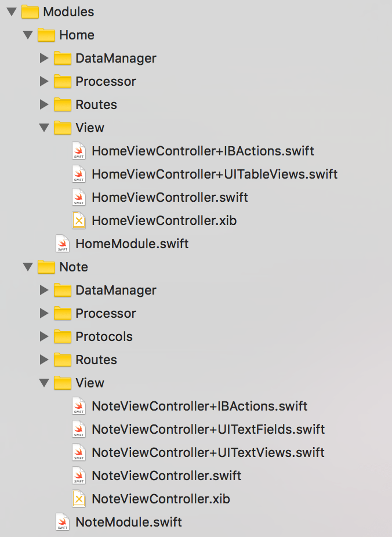The image size is (392, 537).
Task: Expand the Note Processor folder triangle
Action: pyautogui.click(x=43, y=313)
